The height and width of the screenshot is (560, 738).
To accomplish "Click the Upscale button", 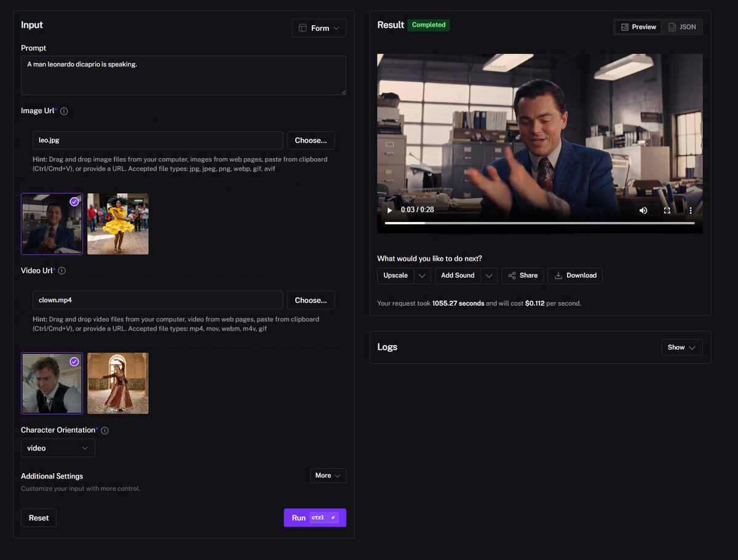I will click(x=395, y=275).
